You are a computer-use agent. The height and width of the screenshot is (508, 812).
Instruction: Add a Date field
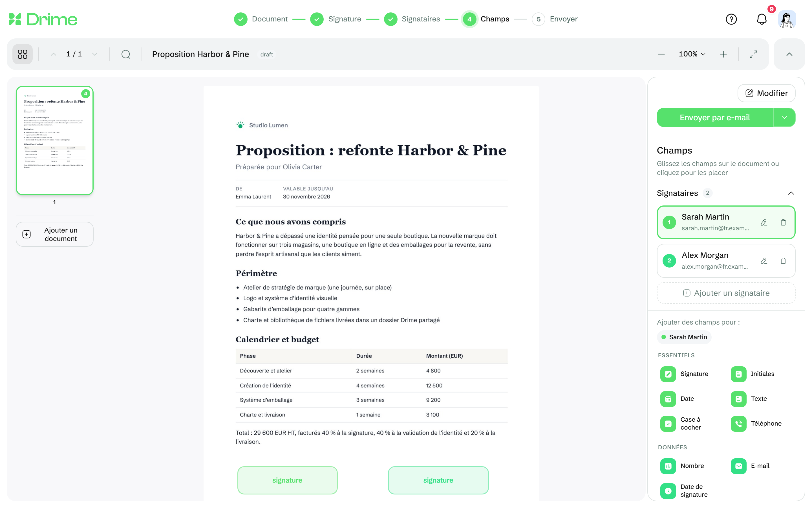click(677, 399)
